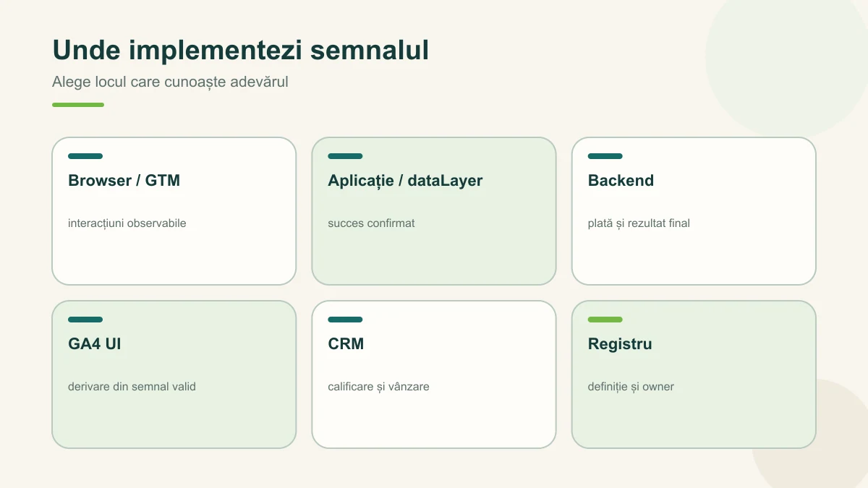Select the GA4 UI card heading
Viewport: 868px width, 488px height.
tap(95, 344)
